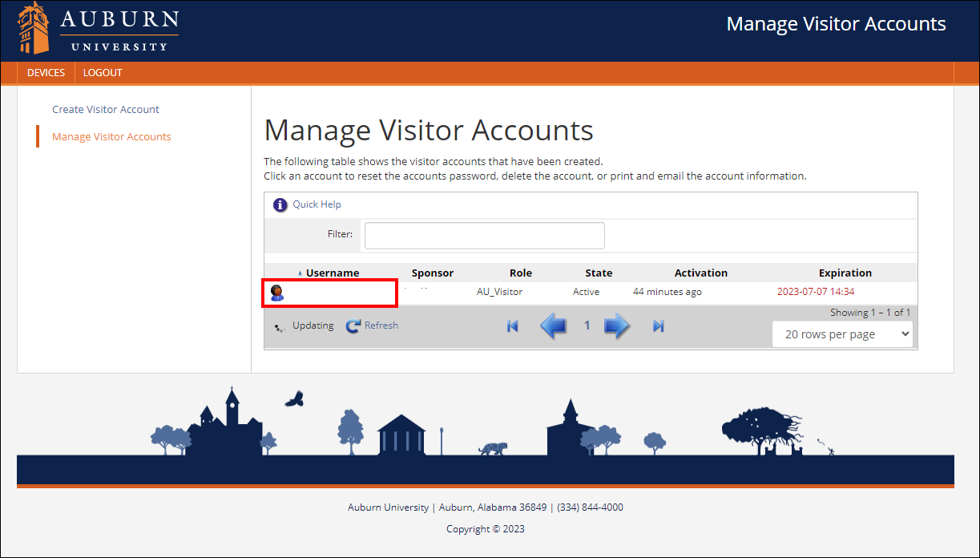Open Create Visitor Account page
The image size is (980, 558).
pyautogui.click(x=106, y=110)
